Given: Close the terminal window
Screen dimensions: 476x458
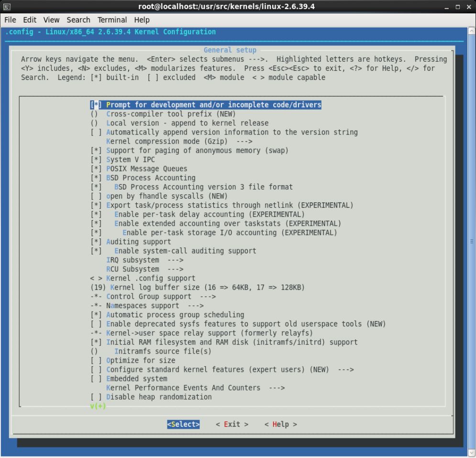Looking at the screenshot, I should click(469, 7).
